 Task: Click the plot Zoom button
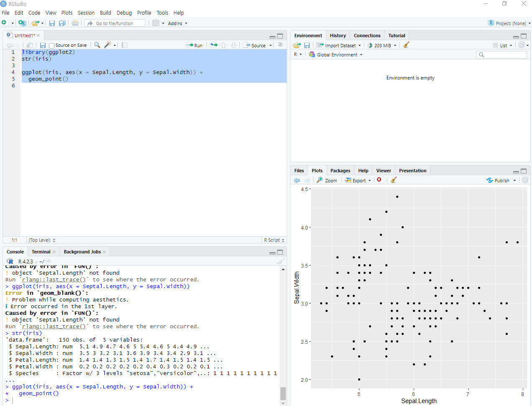coord(327,180)
